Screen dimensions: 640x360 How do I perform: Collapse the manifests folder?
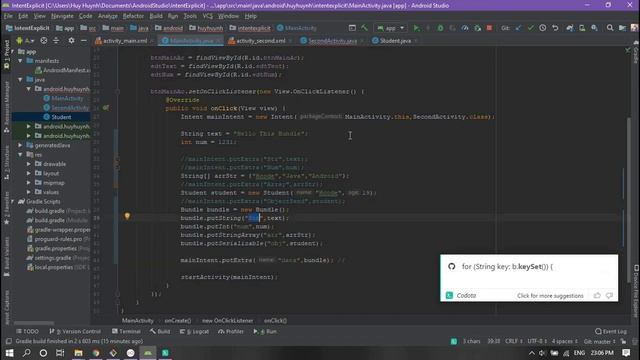pyautogui.click(x=20, y=61)
